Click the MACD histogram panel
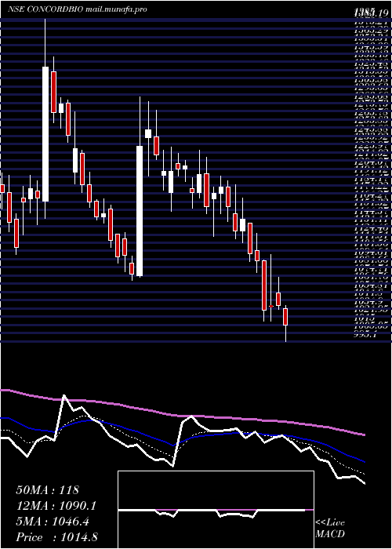 [x=216, y=510]
